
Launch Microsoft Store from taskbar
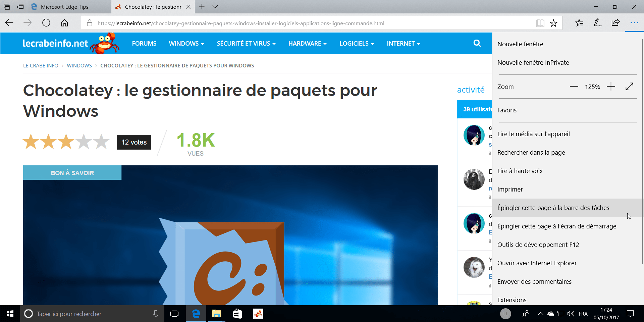pyautogui.click(x=237, y=314)
